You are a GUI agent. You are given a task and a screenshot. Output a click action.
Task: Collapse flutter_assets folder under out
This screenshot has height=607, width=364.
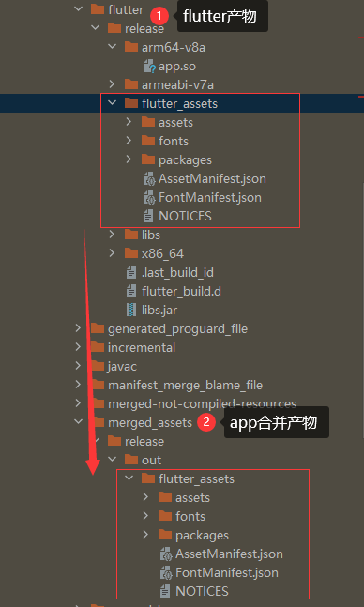point(129,478)
